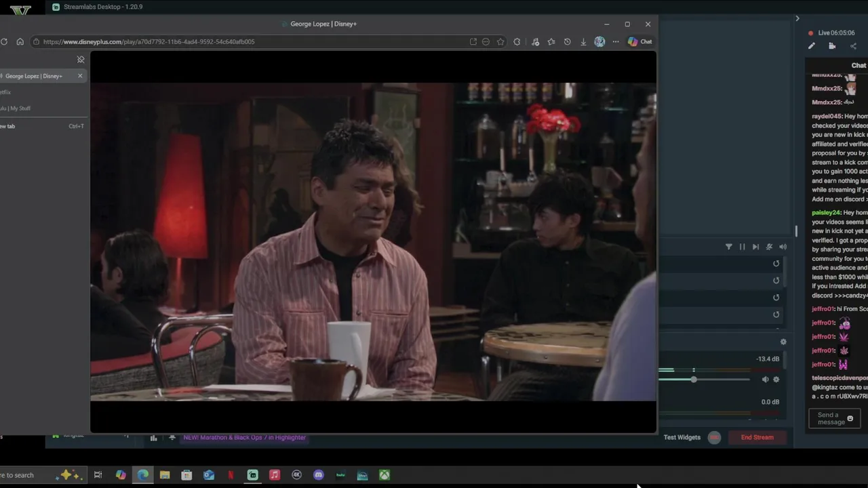Viewport: 868px width, 488px height.
Task: Click the crossed-out plug icon in Streamlabs
Action: pyautogui.click(x=769, y=247)
